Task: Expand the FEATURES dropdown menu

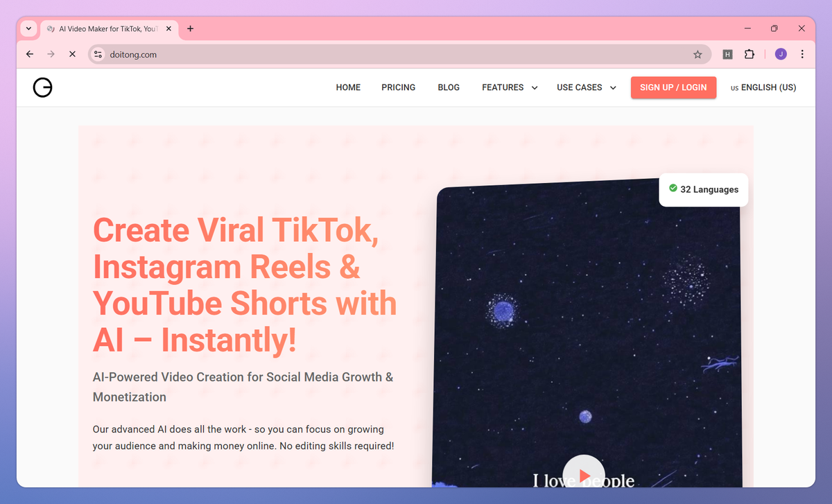Action: pyautogui.click(x=510, y=87)
